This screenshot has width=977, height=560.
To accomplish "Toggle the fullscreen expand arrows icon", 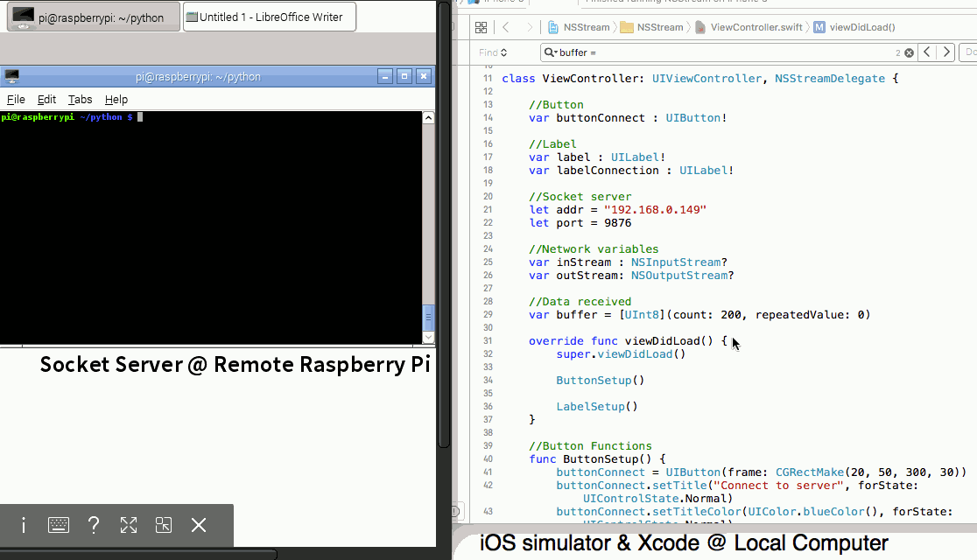I will click(x=129, y=525).
